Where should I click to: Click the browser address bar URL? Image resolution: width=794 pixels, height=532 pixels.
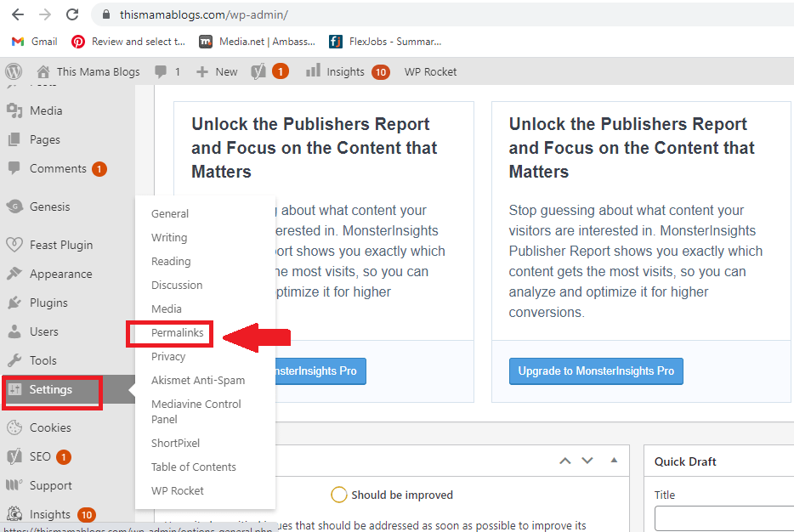tap(203, 14)
